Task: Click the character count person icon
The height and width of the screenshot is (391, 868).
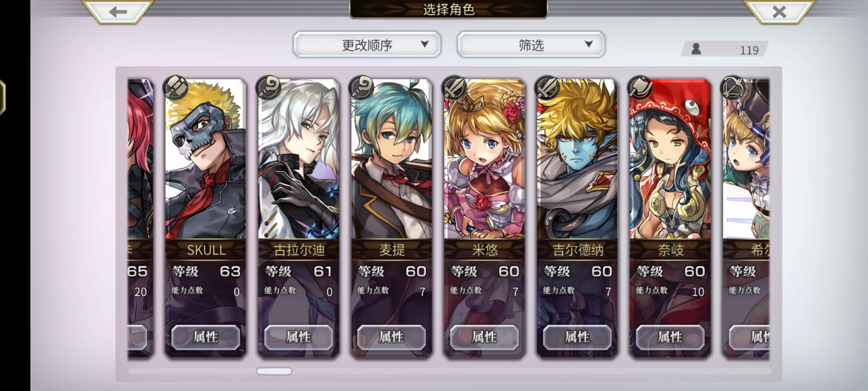Action: 696,49
